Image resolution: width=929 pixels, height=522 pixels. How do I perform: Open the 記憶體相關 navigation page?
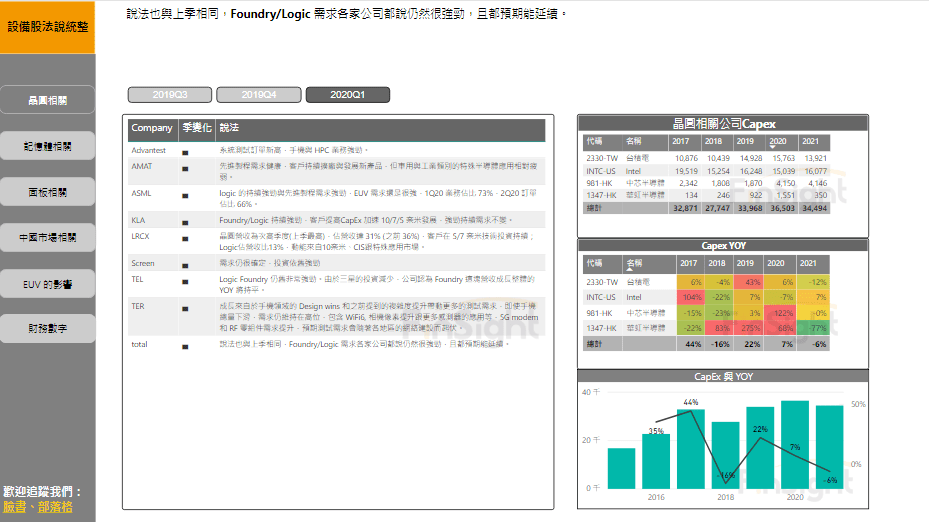(x=48, y=146)
